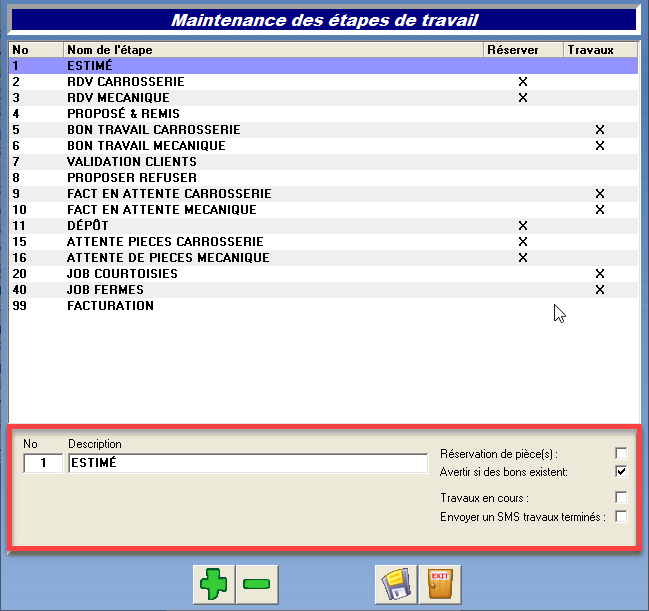Screen dimensions: 649x611
Task: Select the ESTIMÉ row
Action: (x=323, y=66)
